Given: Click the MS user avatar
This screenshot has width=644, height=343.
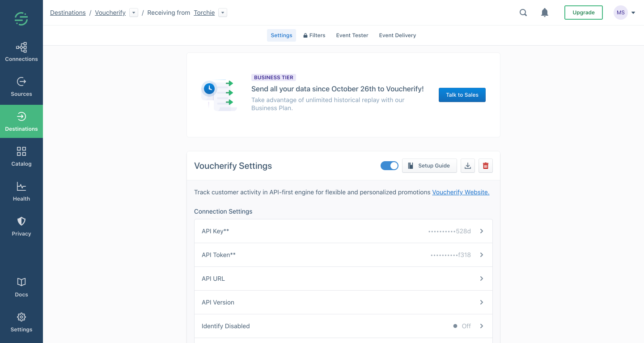Looking at the screenshot, I should pyautogui.click(x=621, y=13).
